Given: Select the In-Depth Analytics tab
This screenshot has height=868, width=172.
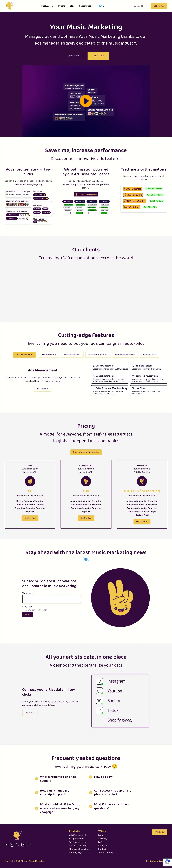Looking at the screenshot, I should point(98,354).
